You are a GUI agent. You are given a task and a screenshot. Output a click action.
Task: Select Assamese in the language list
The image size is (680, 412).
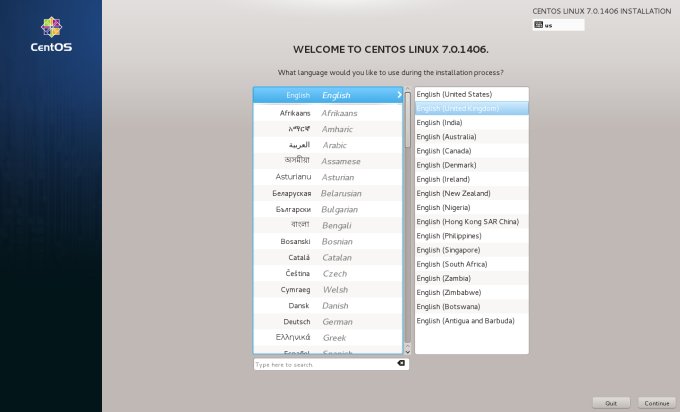(328, 161)
